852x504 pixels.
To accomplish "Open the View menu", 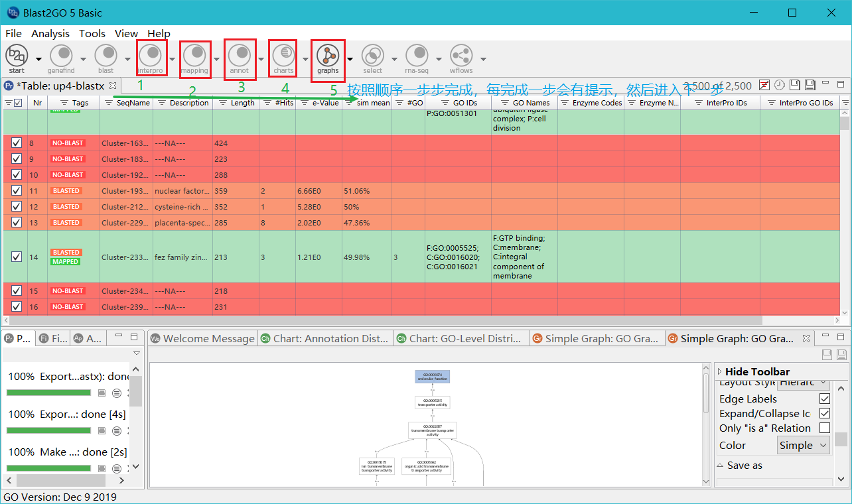I will (x=126, y=33).
